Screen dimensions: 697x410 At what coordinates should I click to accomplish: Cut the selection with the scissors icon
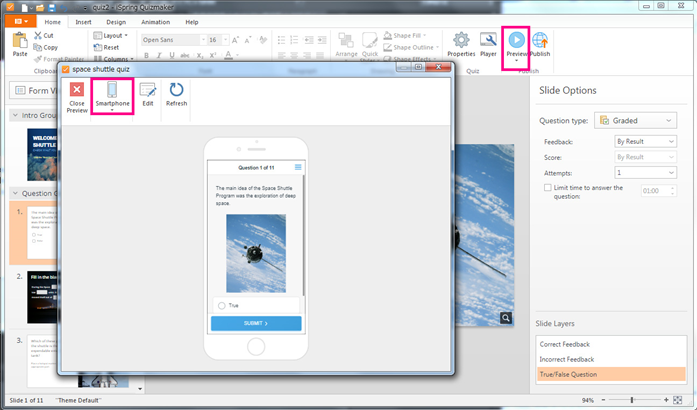click(38, 35)
